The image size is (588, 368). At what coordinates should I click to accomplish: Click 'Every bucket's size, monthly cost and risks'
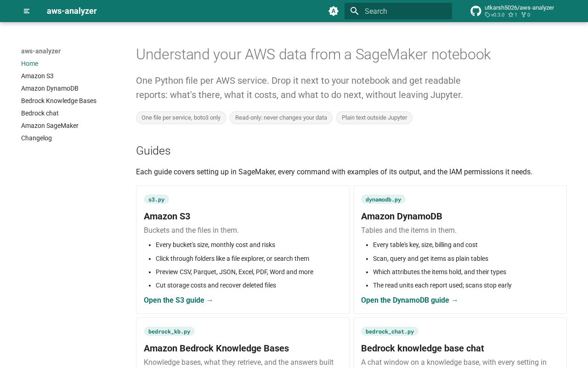pos(215,245)
